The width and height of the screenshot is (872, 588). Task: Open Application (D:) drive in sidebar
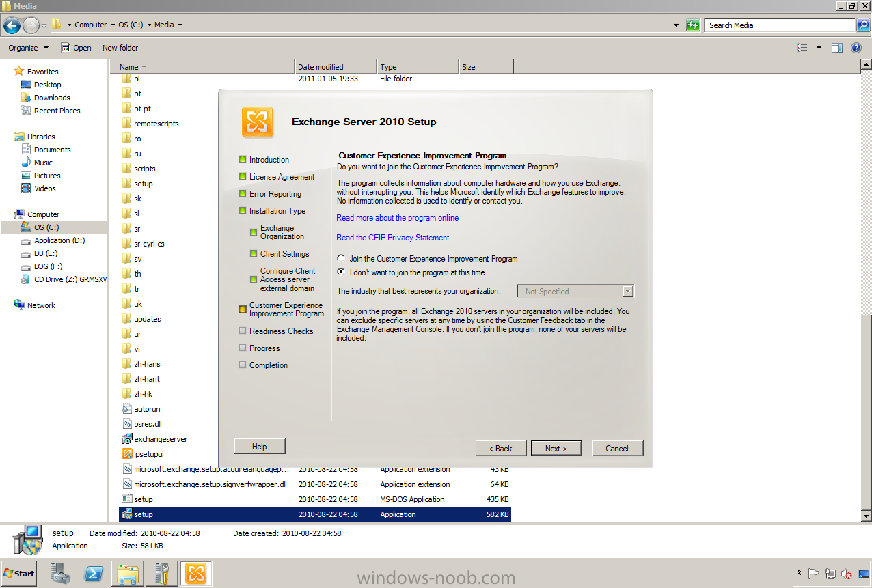point(53,240)
